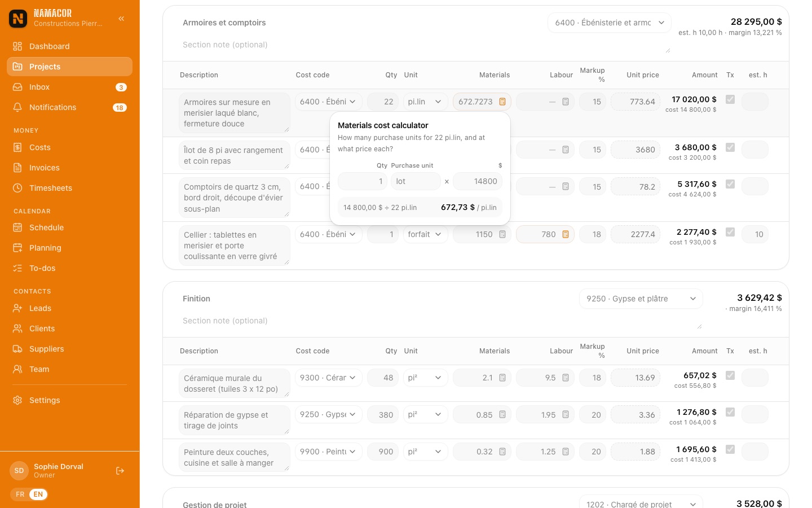
Task: Open materials calculator for Céramique murale row
Action: [x=502, y=378]
